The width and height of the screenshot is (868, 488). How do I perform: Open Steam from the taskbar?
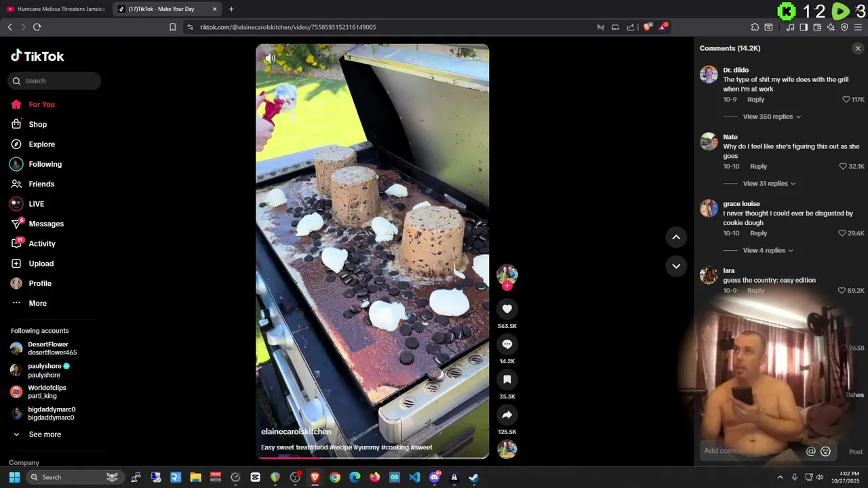point(474,477)
